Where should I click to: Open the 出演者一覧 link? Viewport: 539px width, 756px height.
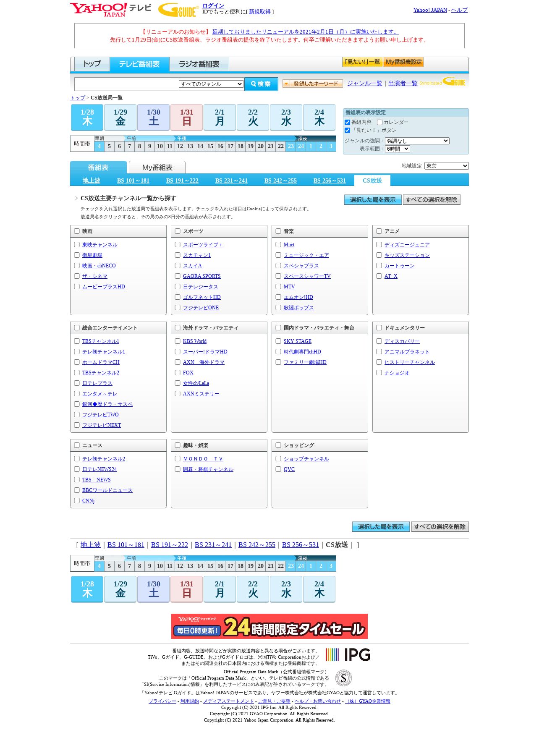403,84
